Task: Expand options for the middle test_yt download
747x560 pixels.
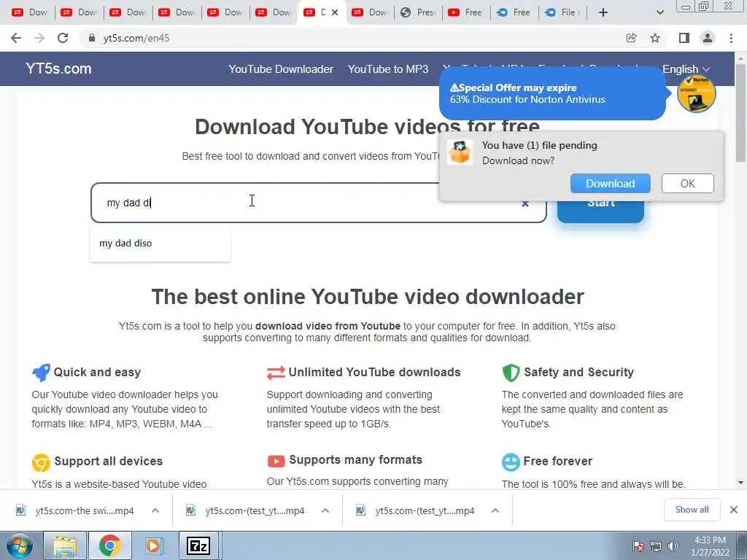Action: click(x=325, y=510)
